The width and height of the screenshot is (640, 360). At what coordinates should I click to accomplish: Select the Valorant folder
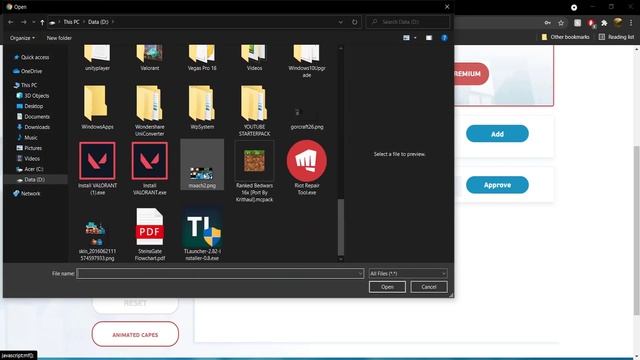pyautogui.click(x=149, y=58)
